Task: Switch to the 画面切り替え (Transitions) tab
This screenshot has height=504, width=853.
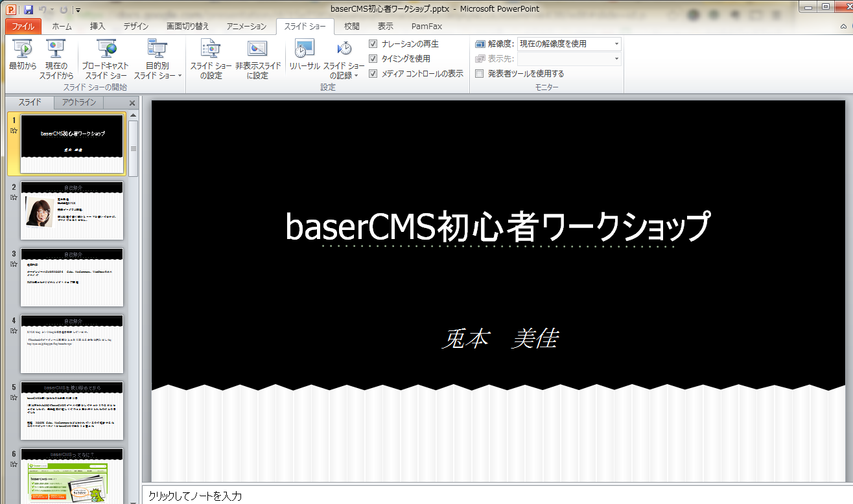Action: tap(188, 27)
